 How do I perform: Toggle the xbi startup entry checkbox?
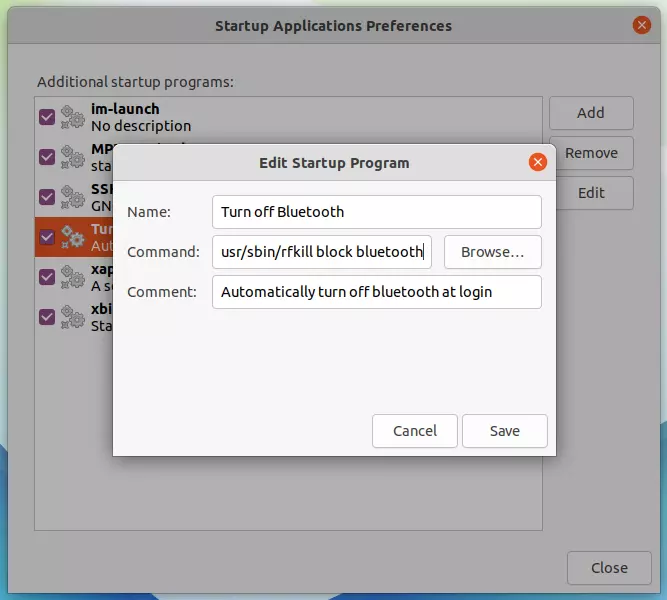[x=47, y=317]
